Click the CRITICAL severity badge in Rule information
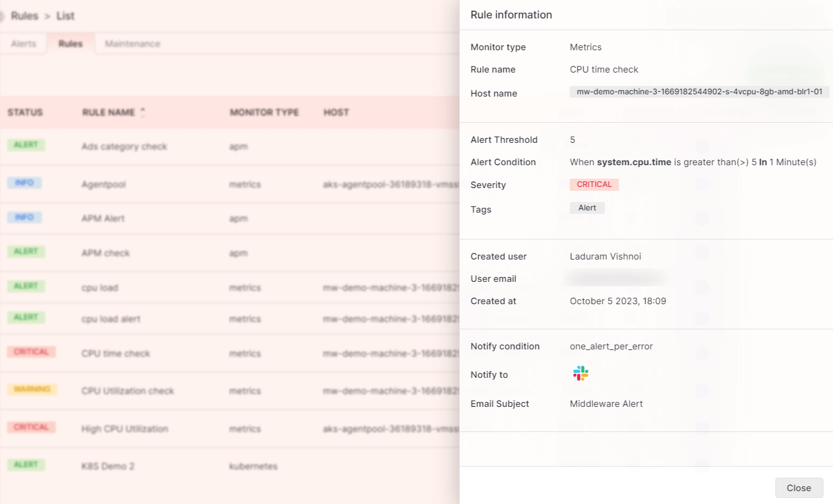 pos(594,184)
